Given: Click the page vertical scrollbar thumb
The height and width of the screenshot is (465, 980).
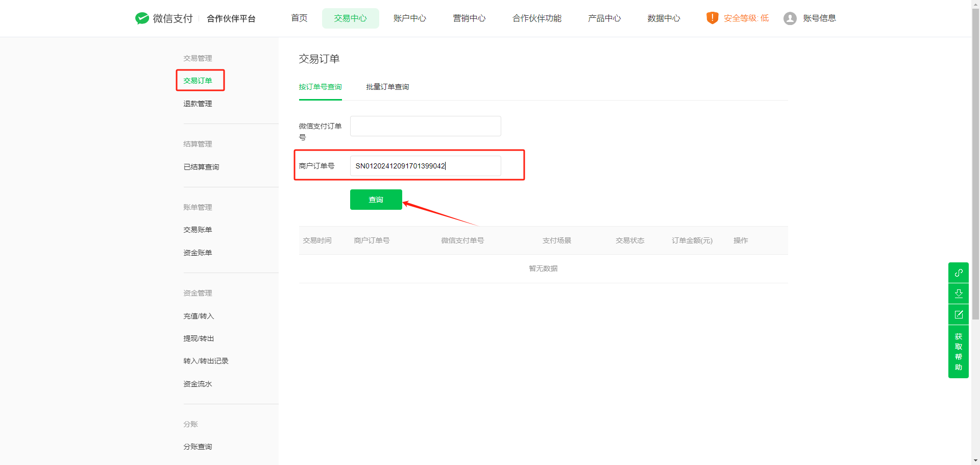Looking at the screenshot, I should tap(975, 163).
